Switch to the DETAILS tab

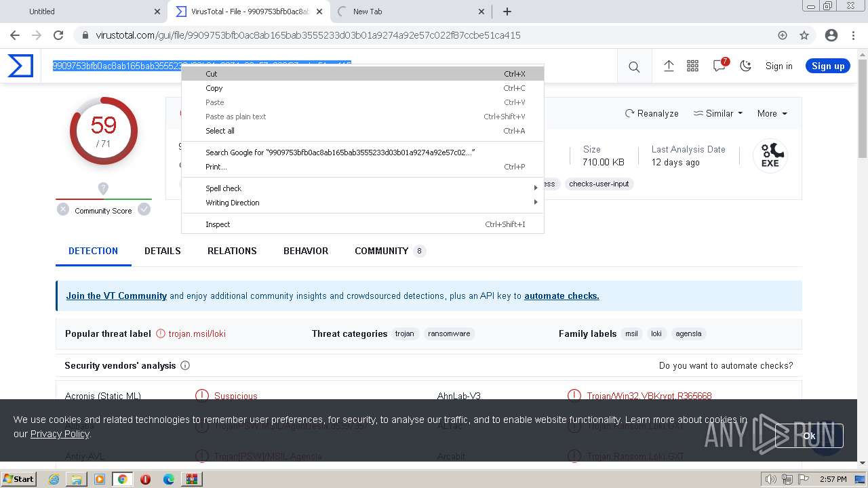click(x=163, y=251)
